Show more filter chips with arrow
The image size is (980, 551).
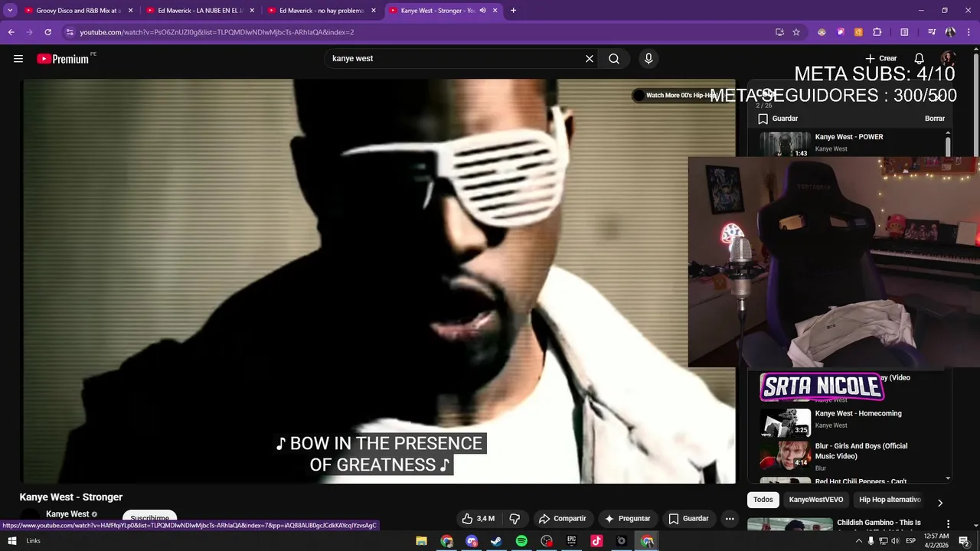(940, 503)
